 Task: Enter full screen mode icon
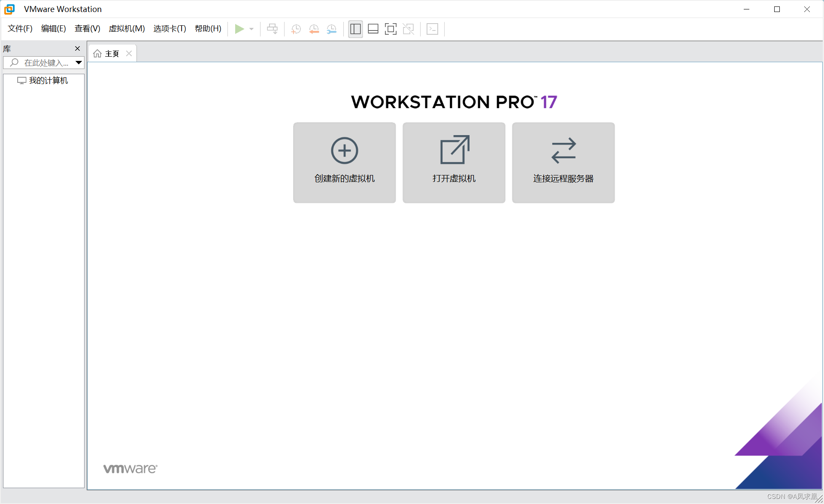[391, 29]
